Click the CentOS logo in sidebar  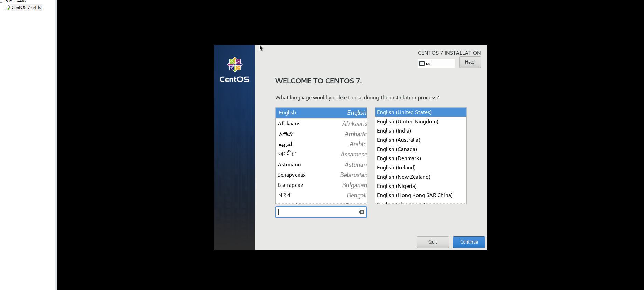pyautogui.click(x=235, y=70)
